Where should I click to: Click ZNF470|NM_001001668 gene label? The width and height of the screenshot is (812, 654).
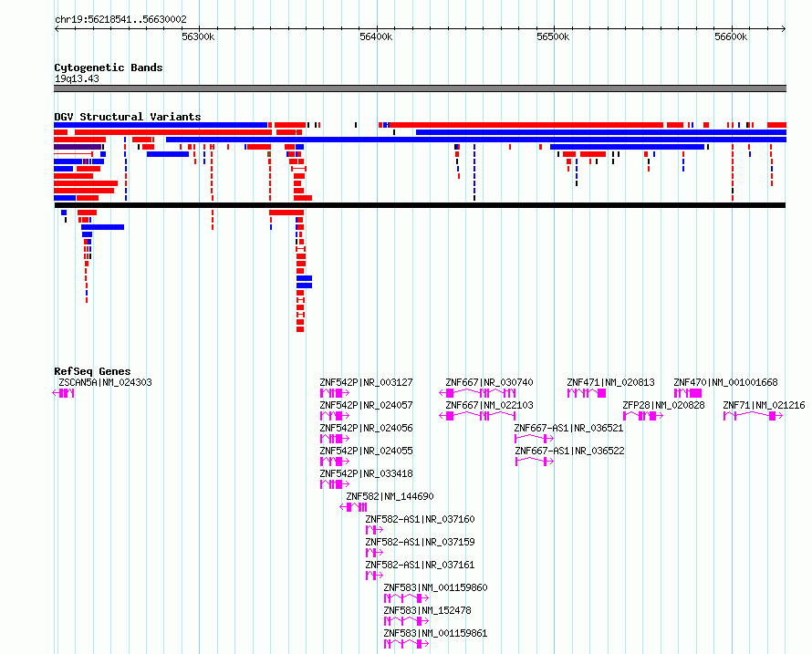[725, 383]
